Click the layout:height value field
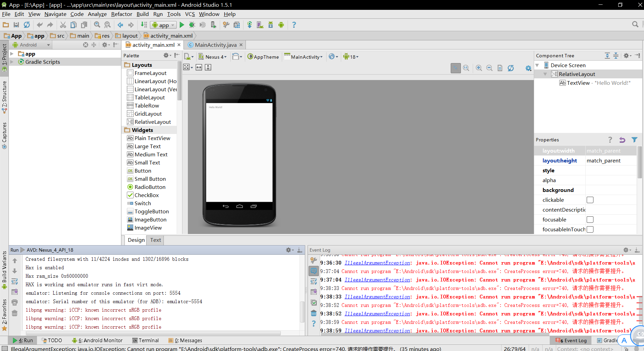The height and width of the screenshot is (351, 644). tap(611, 161)
